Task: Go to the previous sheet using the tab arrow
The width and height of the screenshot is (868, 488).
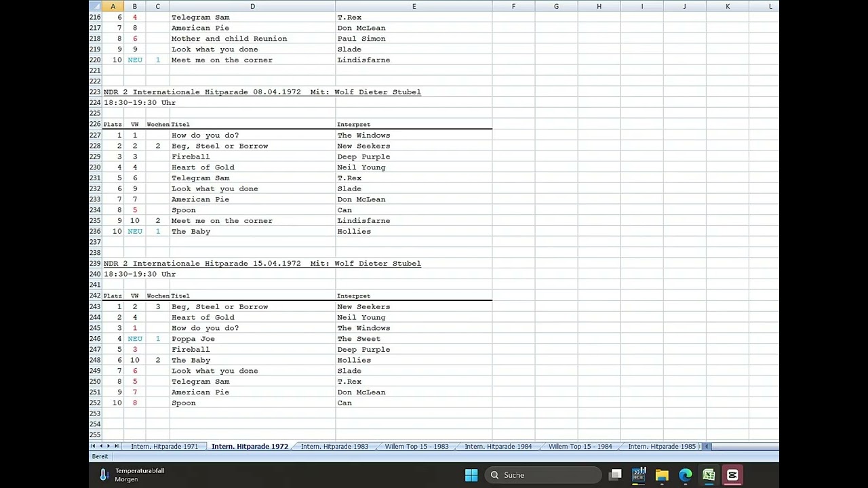Action: pyautogui.click(x=101, y=446)
